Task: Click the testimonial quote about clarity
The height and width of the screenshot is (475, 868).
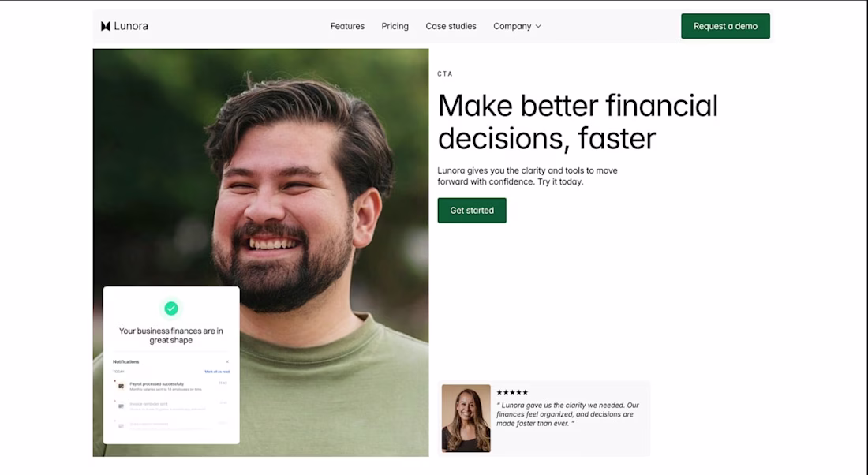Action: [568, 414]
